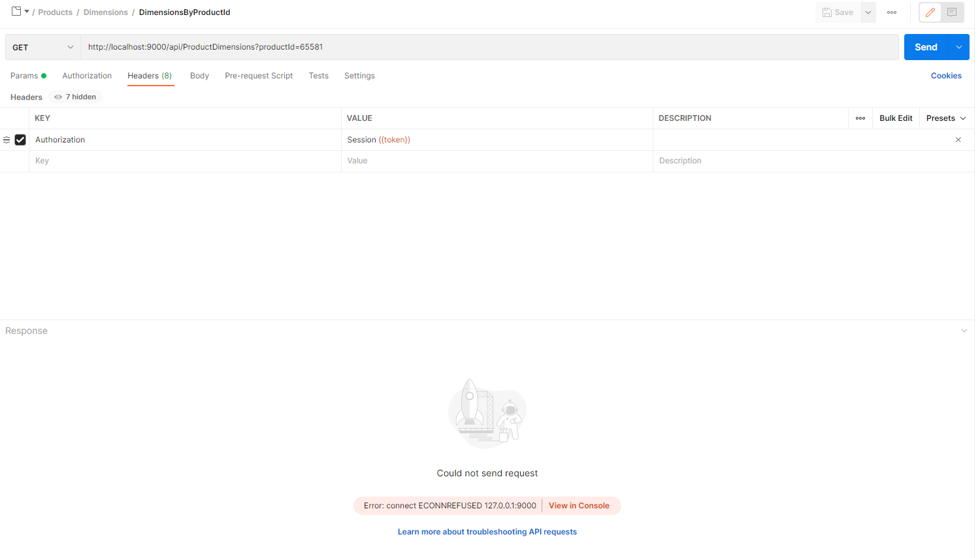This screenshot has width=980, height=558.
Task: Click the drag handle on Authorization row
Action: click(7, 140)
